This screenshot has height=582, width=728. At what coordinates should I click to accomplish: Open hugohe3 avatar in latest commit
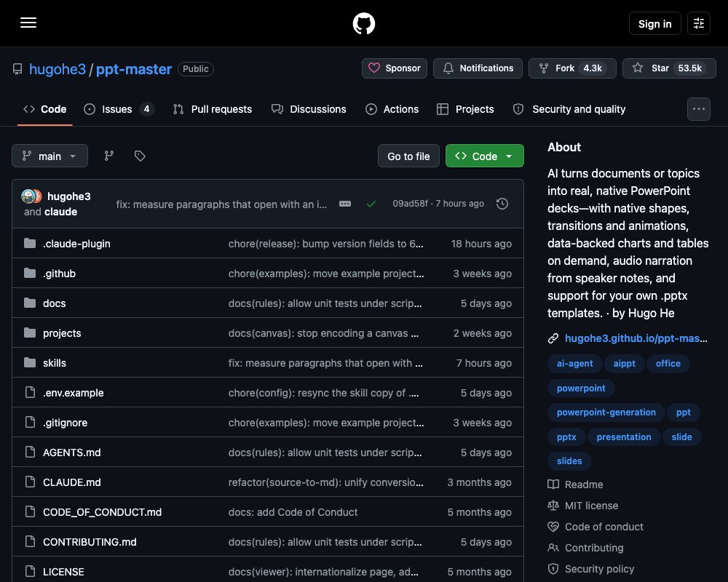[28, 196]
